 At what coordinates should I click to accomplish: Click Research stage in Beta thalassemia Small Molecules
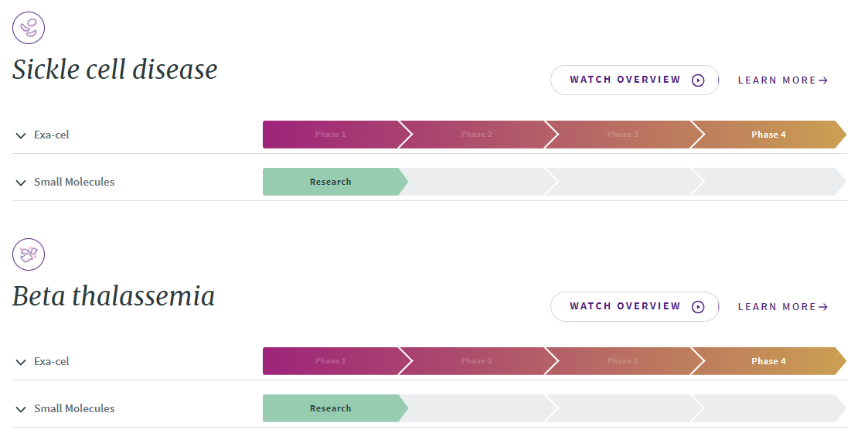[x=331, y=408]
